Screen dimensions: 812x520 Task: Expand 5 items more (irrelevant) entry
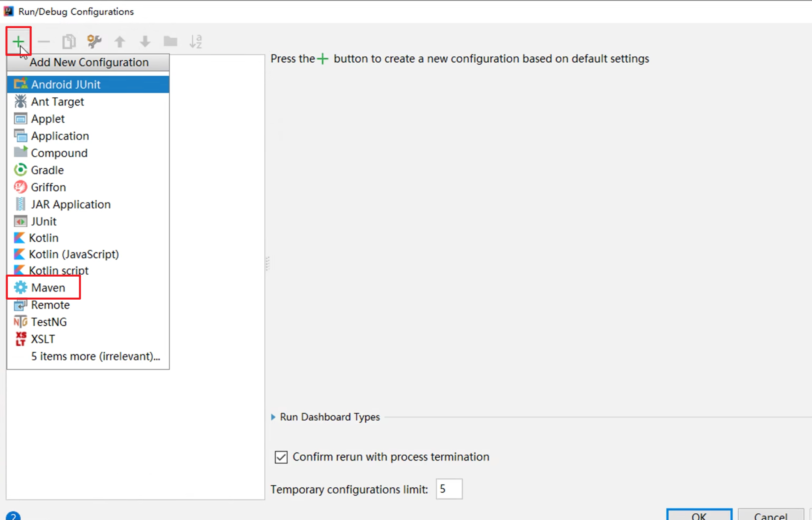click(x=95, y=356)
